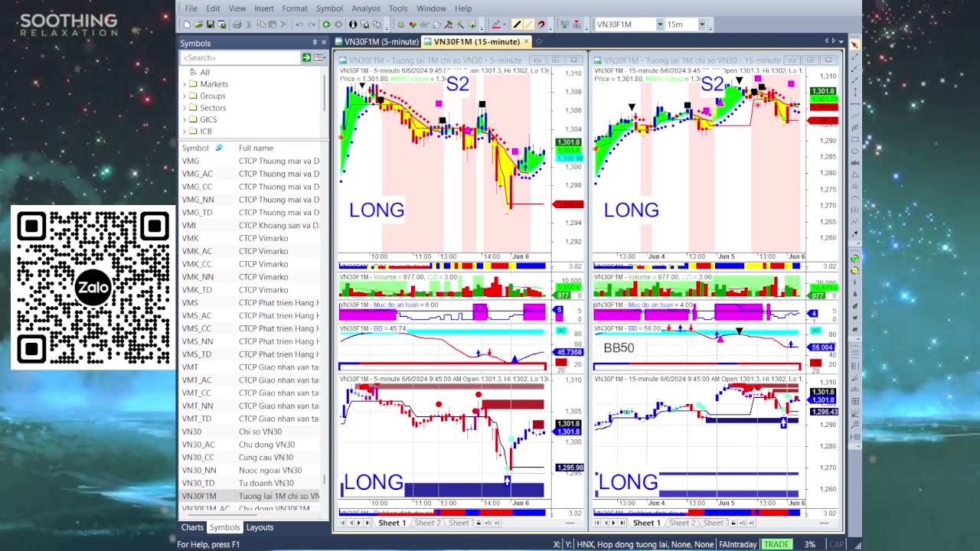Click the TRADE status bar indicator
Image resolution: width=980 pixels, height=551 pixels.
(x=776, y=544)
